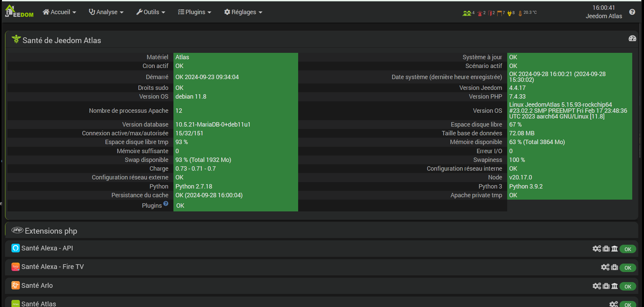Click the bank building icon on Santé Arlo row
The image size is (644, 307).
click(x=614, y=286)
